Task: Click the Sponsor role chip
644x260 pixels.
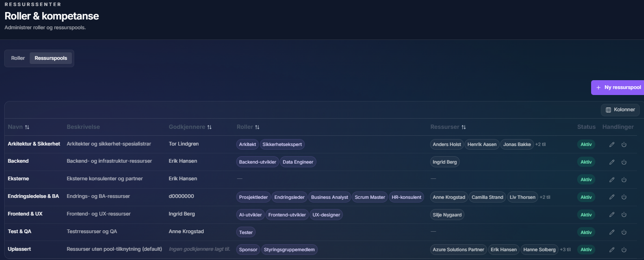Action: (248, 250)
